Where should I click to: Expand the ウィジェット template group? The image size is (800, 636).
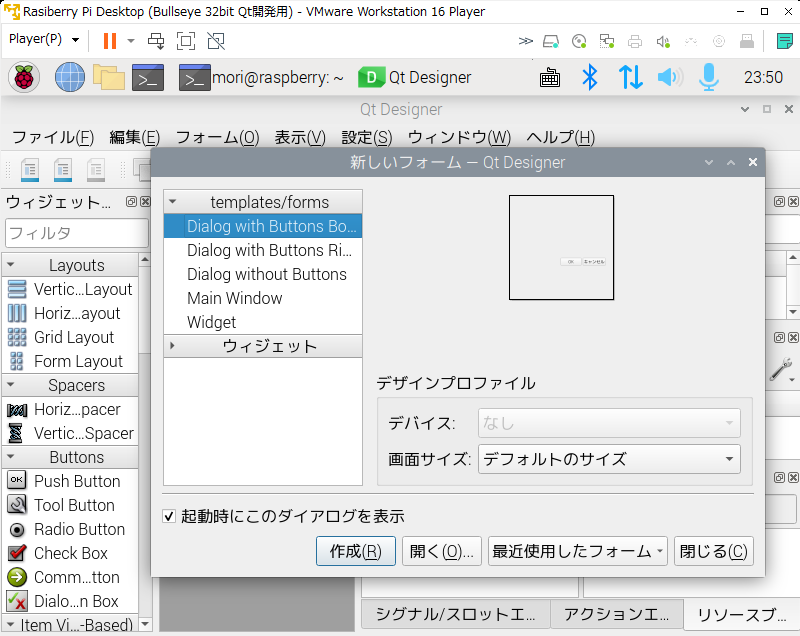pos(172,346)
